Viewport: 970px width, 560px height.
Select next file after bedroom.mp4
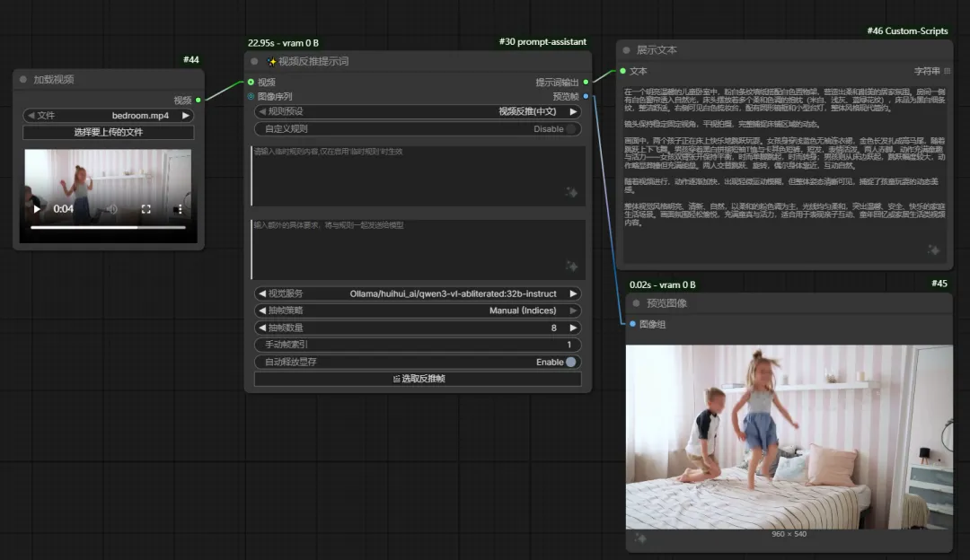point(186,116)
